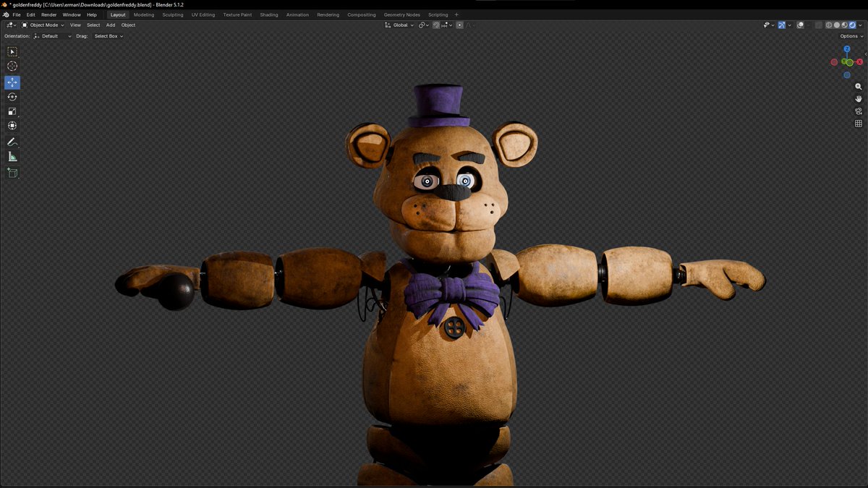Viewport: 868px width, 488px height.
Task: Open the File menu
Action: [x=17, y=14]
